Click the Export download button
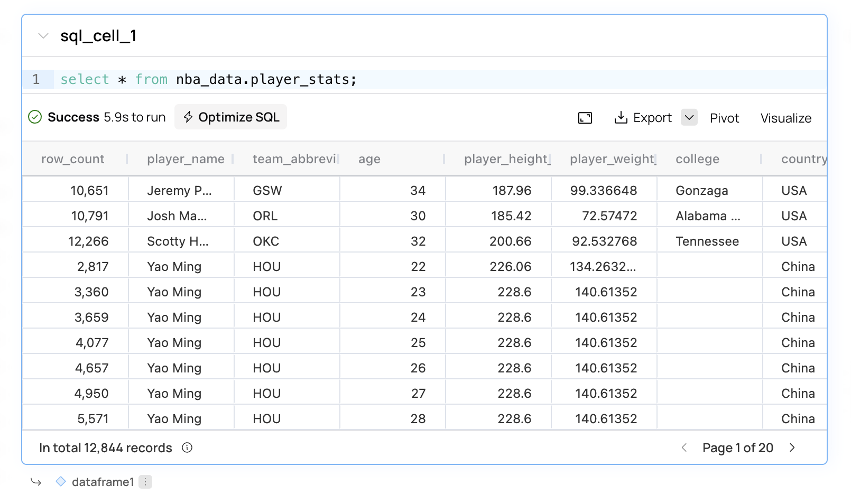Image resolution: width=851 pixels, height=504 pixels. [x=643, y=118]
